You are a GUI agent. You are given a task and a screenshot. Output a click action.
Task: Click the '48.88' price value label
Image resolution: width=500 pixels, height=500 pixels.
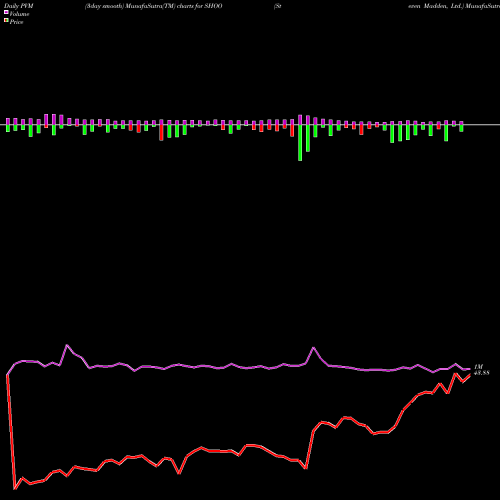tap(482, 373)
